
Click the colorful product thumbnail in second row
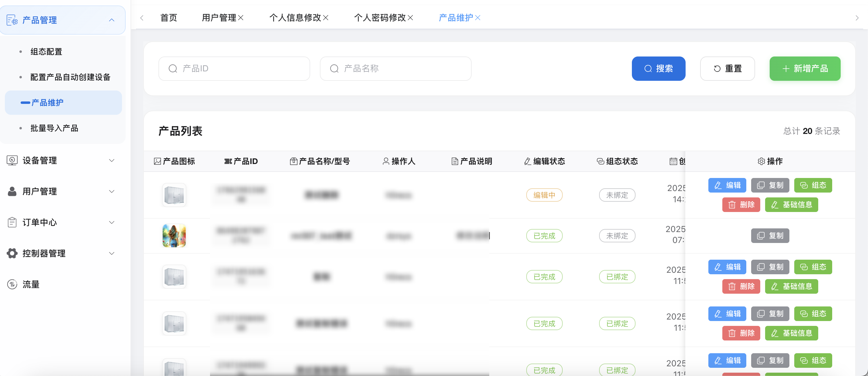tap(174, 235)
